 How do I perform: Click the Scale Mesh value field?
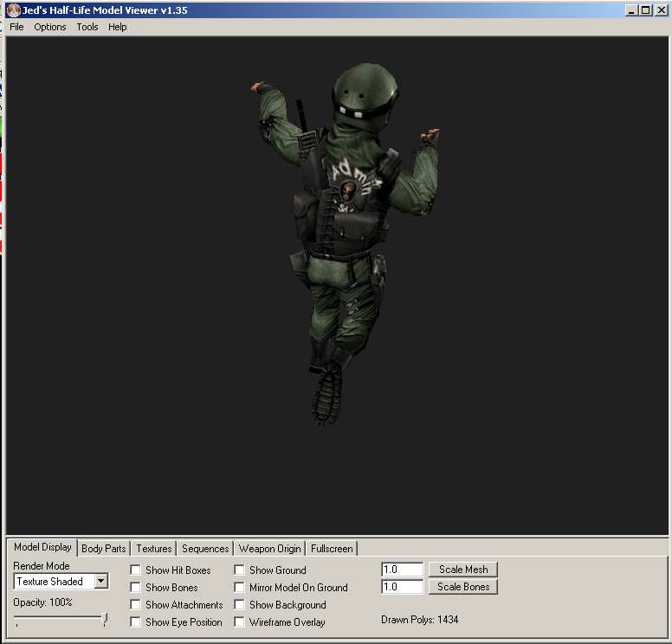pos(403,570)
